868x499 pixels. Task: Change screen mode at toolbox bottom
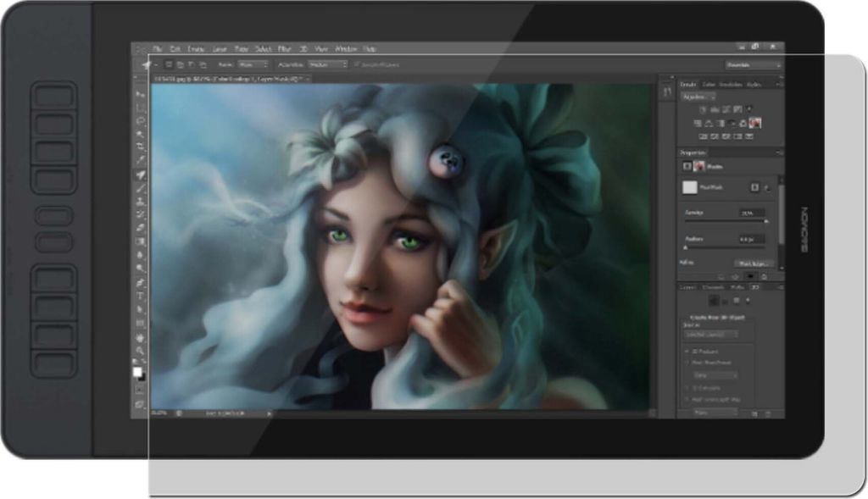[x=140, y=404]
